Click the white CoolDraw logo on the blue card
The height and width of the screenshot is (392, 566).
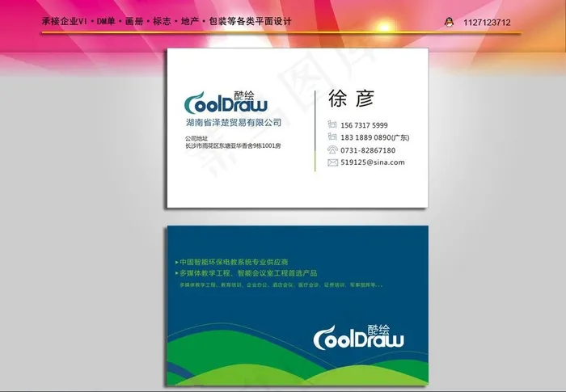tap(357, 337)
